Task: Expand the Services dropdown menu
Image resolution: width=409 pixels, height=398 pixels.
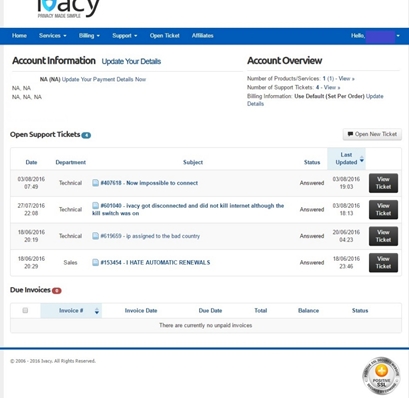Action: coord(53,36)
